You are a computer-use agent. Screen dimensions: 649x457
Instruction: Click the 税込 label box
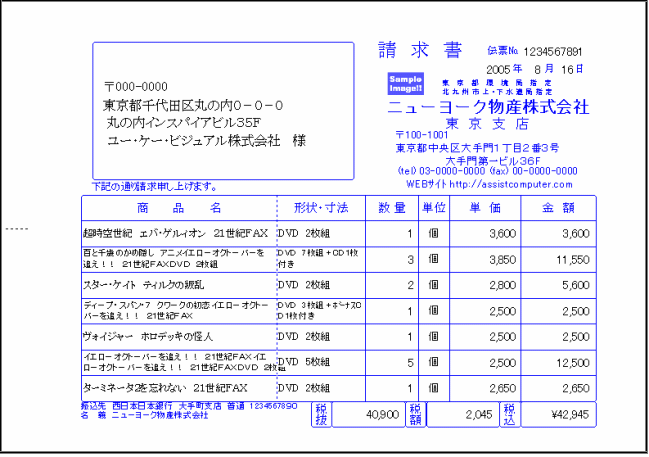click(x=509, y=413)
